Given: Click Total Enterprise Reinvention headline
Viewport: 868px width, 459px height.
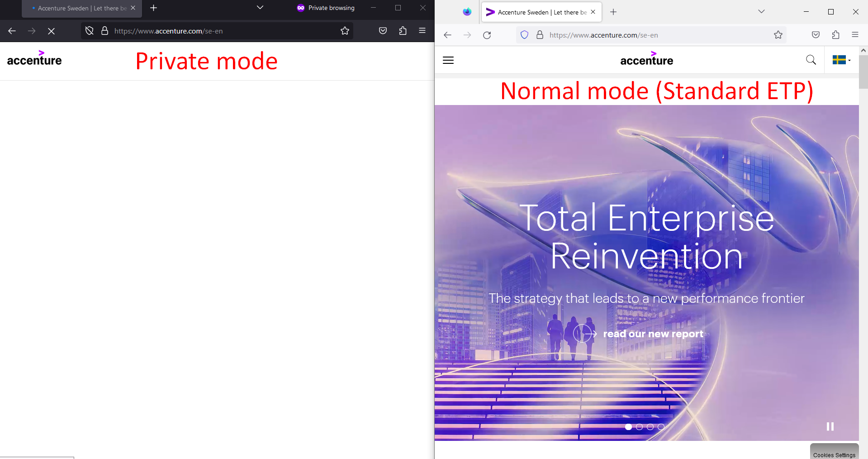Looking at the screenshot, I should click(647, 237).
